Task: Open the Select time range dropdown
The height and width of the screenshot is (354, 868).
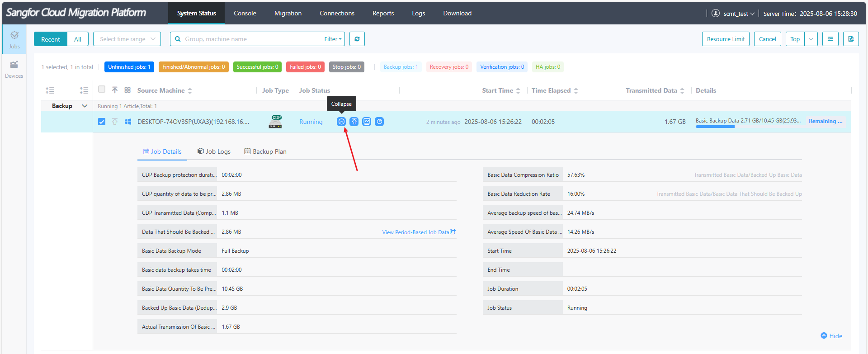Action: pos(127,39)
